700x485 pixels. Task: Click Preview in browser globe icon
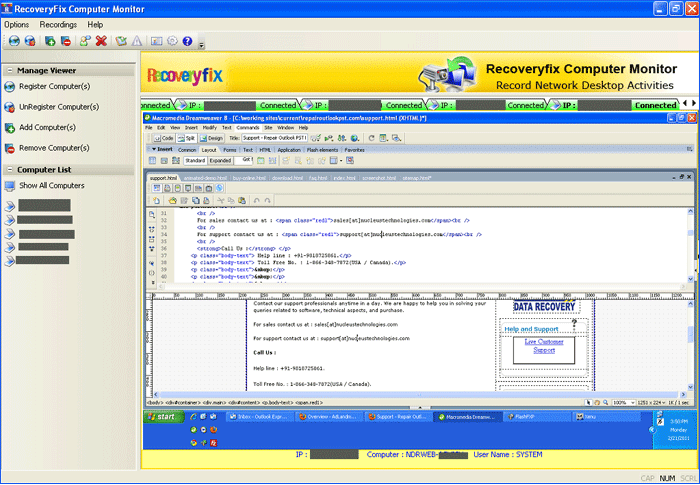click(x=355, y=138)
